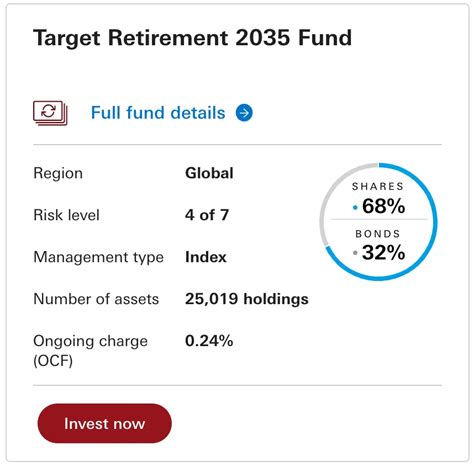Click the blue shares legend dot
Screen dimensions: 474x467
coord(355,208)
